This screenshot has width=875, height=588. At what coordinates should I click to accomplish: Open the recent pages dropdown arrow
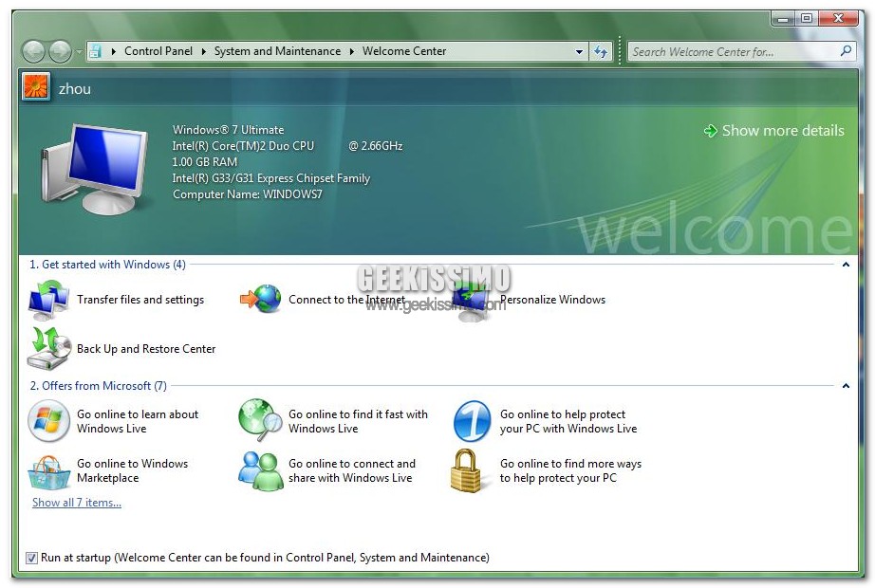coord(79,52)
